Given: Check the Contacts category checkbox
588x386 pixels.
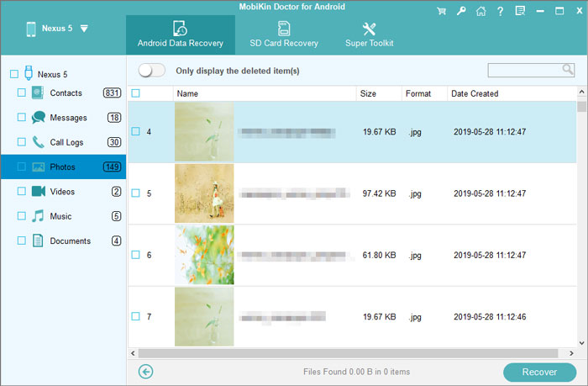Looking at the screenshot, I should [22, 93].
